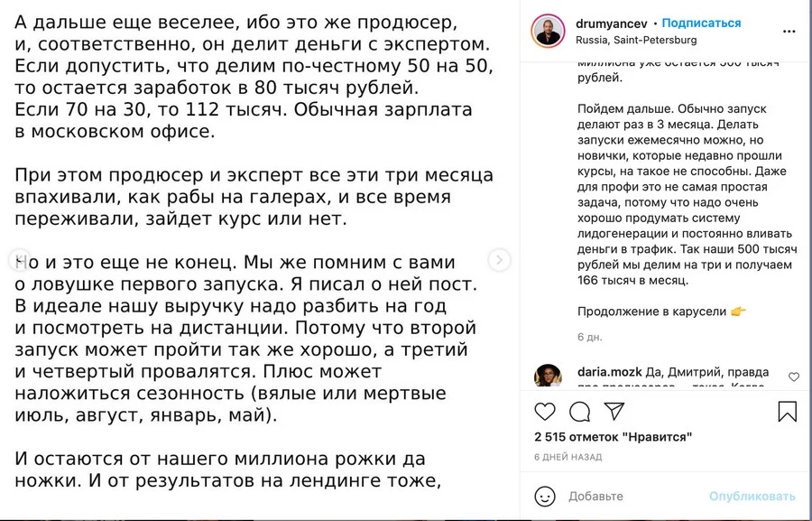812x521 pixels.
Task: Open the emoji picker beside the comment field
Action: [544, 496]
